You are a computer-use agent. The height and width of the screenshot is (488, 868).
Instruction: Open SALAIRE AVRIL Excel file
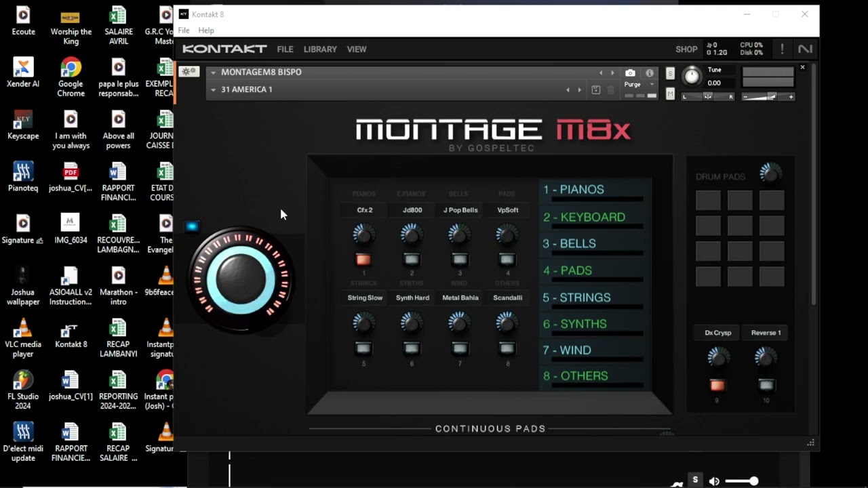point(118,26)
